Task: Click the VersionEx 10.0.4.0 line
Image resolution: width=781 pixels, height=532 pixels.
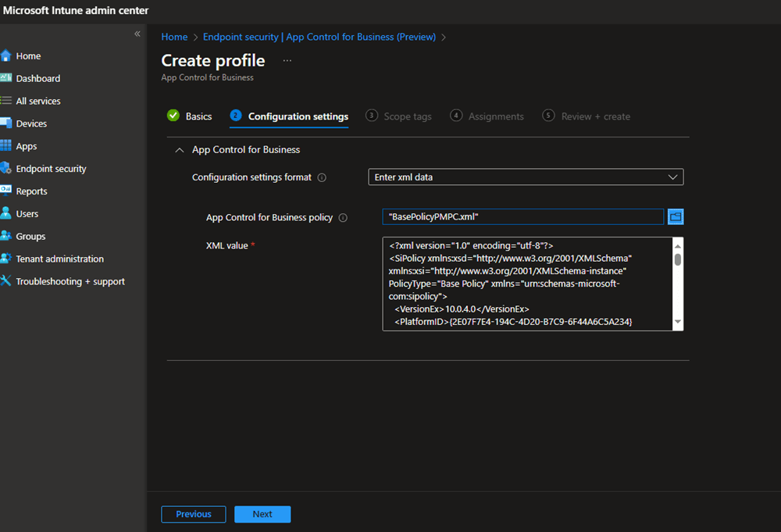Action: point(462,309)
